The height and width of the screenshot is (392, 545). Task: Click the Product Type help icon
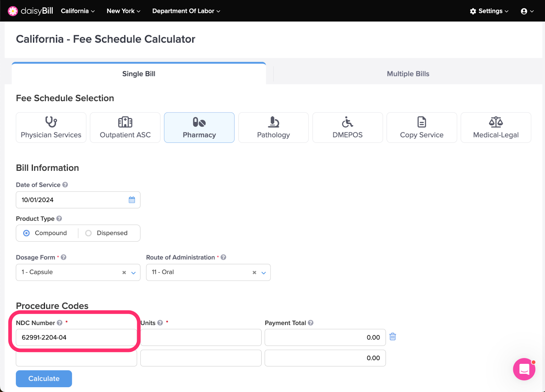59,219
